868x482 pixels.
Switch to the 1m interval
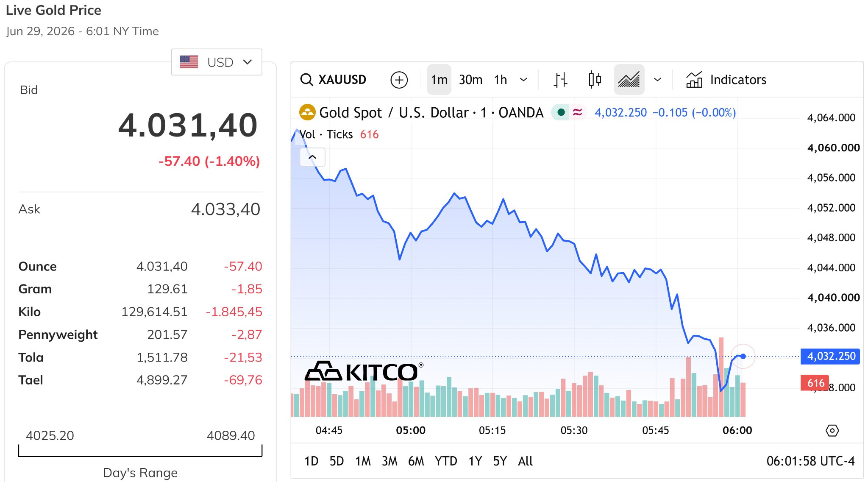tap(439, 80)
